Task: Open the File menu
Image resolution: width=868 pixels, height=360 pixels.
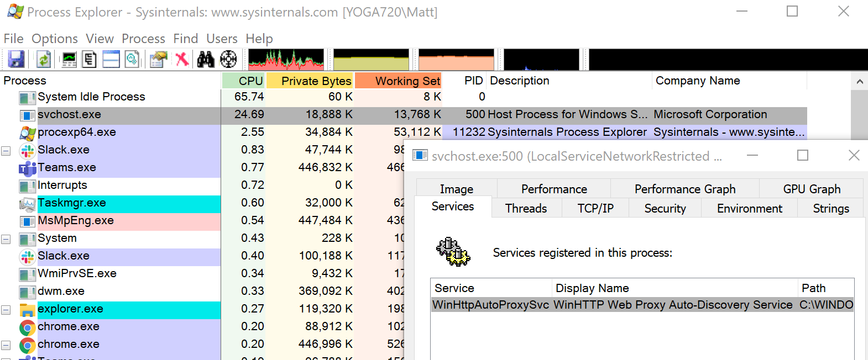Action: click(x=13, y=39)
